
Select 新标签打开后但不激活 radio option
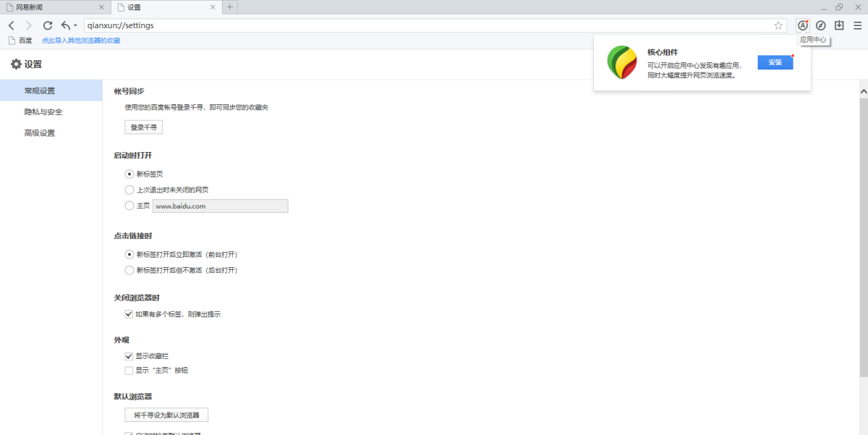coord(129,271)
